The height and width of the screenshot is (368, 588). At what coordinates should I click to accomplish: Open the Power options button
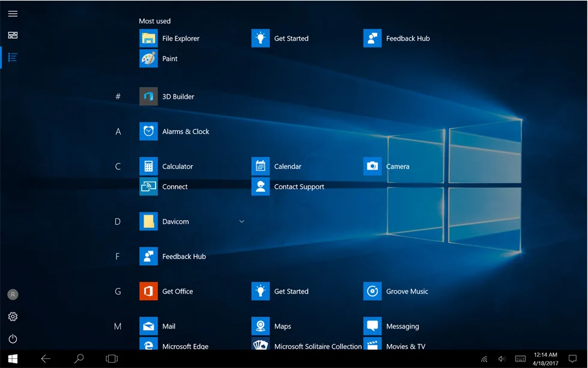click(13, 339)
